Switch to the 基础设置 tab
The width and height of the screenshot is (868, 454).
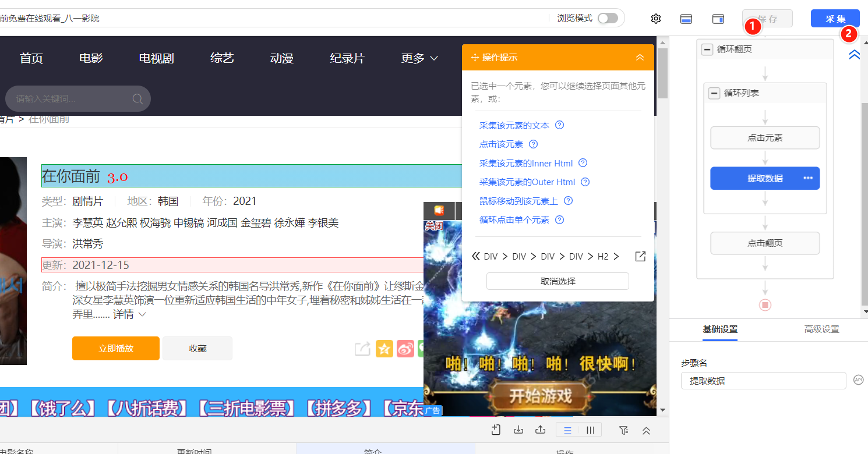pos(720,329)
